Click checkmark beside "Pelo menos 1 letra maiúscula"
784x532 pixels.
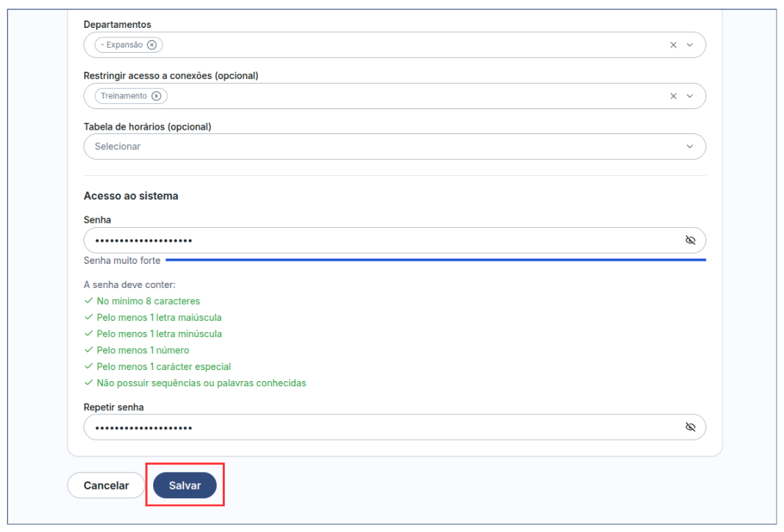(89, 317)
